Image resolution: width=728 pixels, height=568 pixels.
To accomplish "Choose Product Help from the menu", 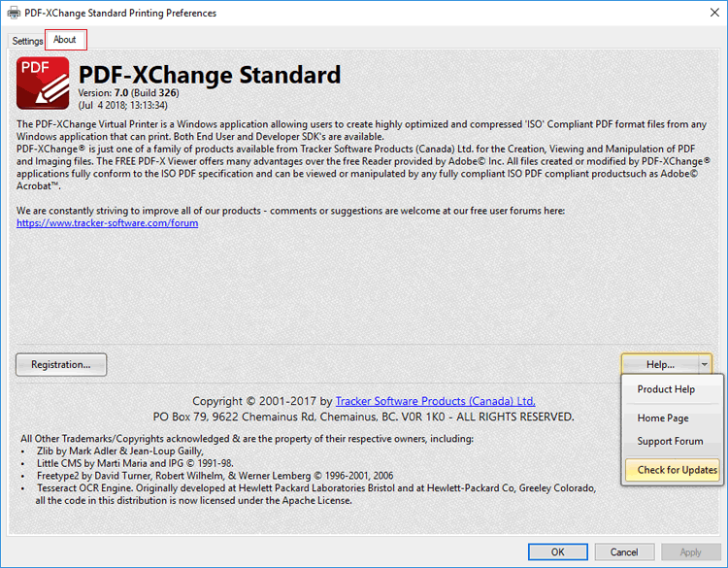I will point(666,389).
